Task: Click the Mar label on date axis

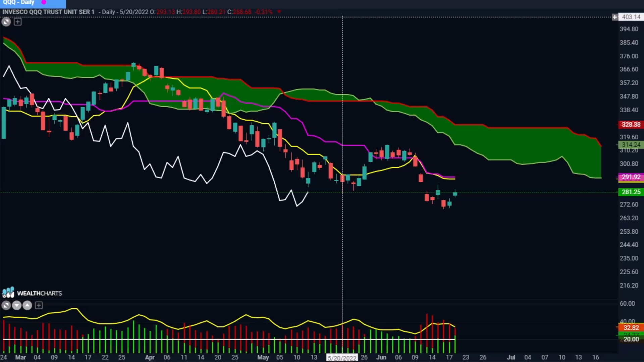Action: pos(21,358)
